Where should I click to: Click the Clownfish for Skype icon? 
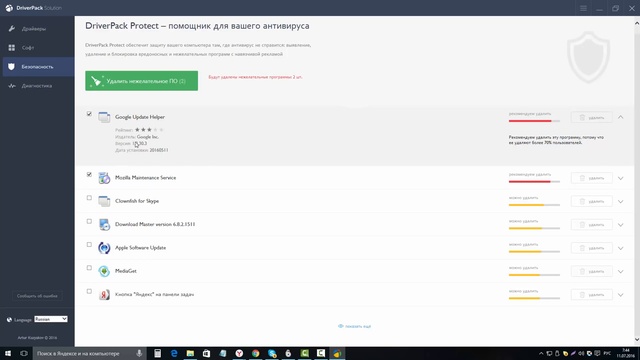(x=104, y=201)
